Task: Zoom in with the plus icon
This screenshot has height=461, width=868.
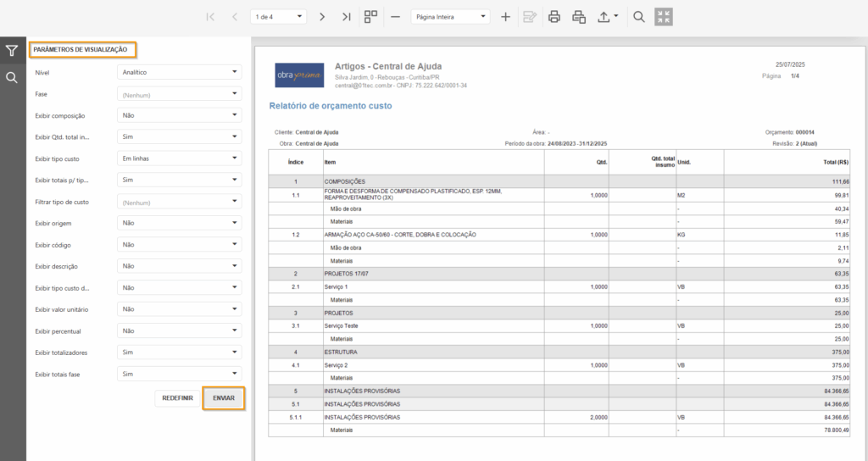Action: pos(505,17)
